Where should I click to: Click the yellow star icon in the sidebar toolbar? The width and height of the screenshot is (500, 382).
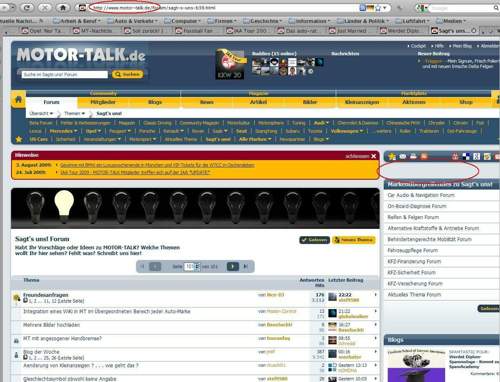[392, 156]
